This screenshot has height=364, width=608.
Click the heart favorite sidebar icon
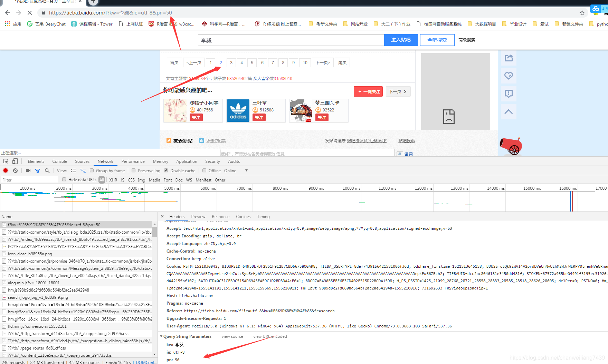pos(509,76)
